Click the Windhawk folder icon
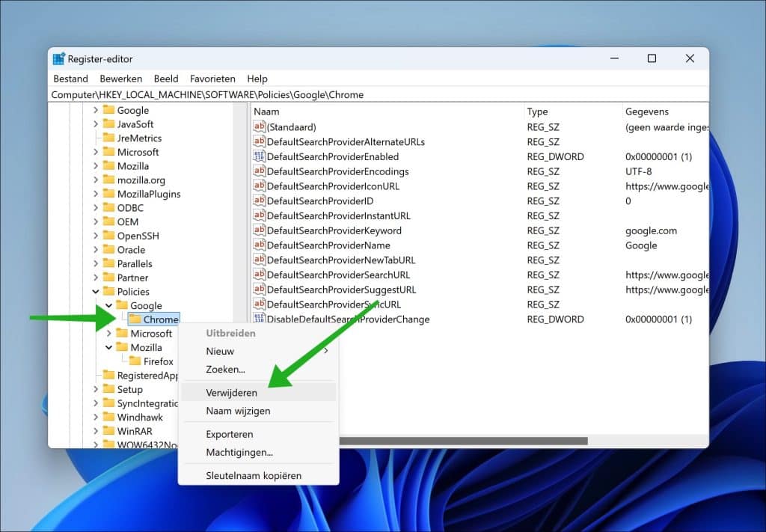This screenshot has width=766, height=532. [x=108, y=417]
